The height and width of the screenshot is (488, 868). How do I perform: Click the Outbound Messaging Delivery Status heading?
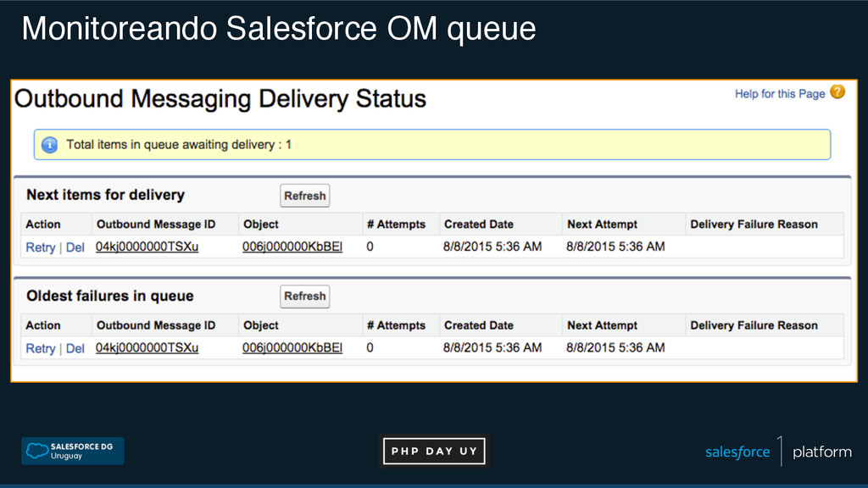point(220,99)
